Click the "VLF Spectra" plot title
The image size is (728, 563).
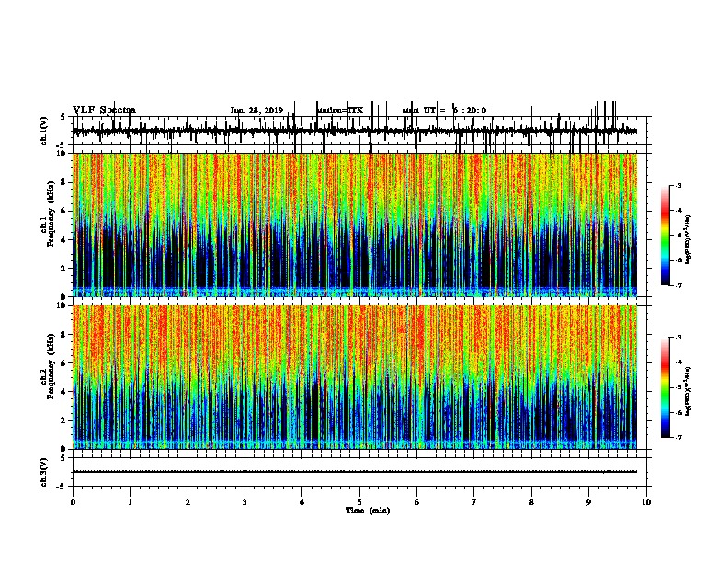tap(104, 110)
